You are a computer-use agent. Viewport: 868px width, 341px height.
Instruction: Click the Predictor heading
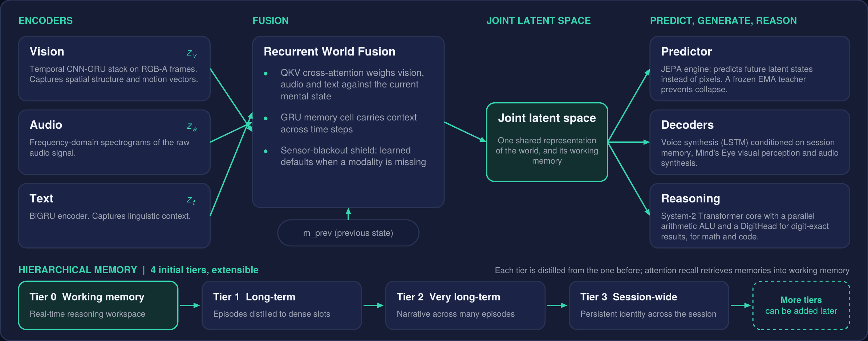(686, 52)
